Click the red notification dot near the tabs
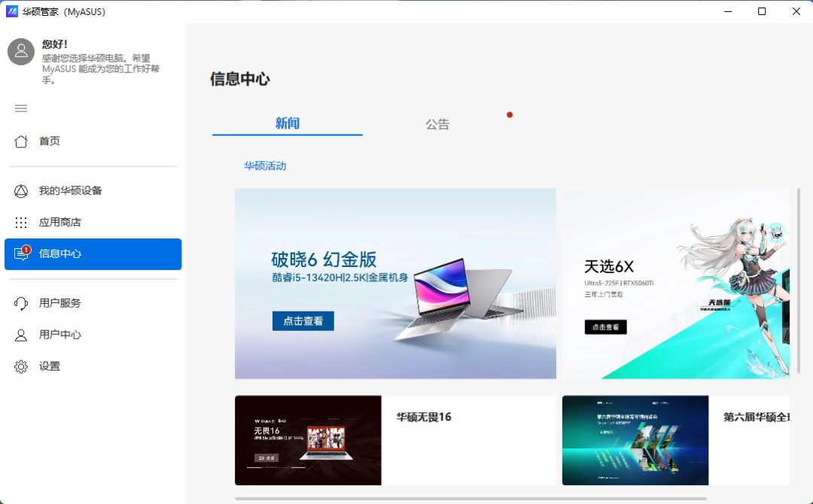813x504 pixels. (510, 114)
